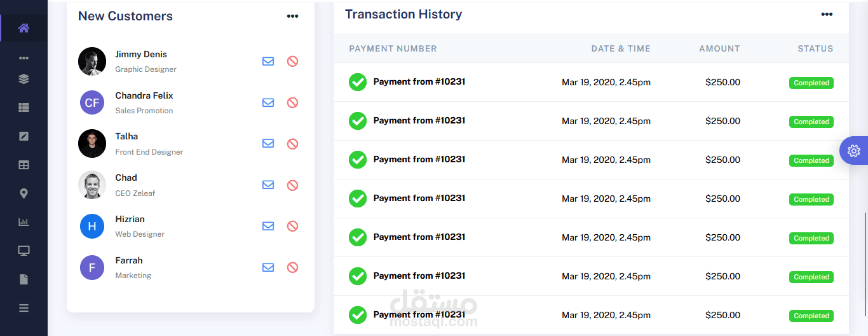Block customer Farrah
Screen dimensions: 868x336
coord(292,268)
